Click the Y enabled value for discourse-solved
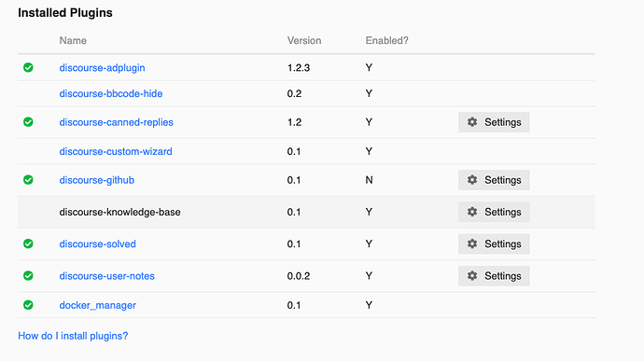Image resolution: width=644 pixels, height=361 pixels. click(369, 244)
